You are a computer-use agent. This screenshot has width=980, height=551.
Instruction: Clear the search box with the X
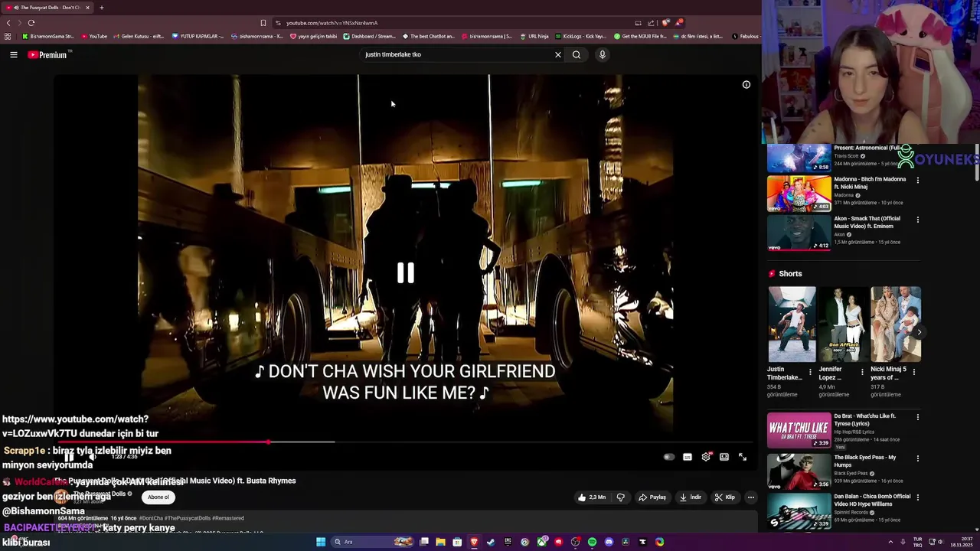click(x=558, y=54)
